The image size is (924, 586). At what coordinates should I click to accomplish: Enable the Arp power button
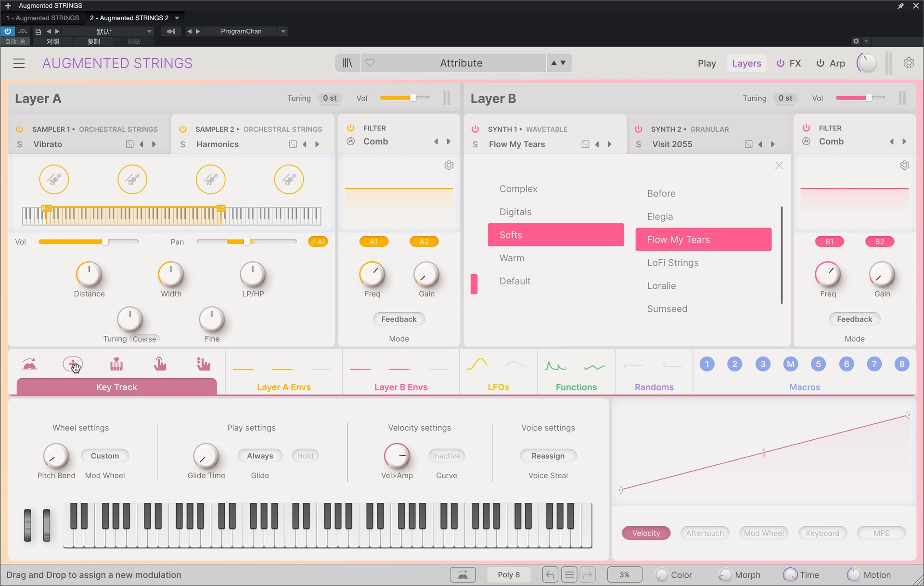tap(820, 63)
